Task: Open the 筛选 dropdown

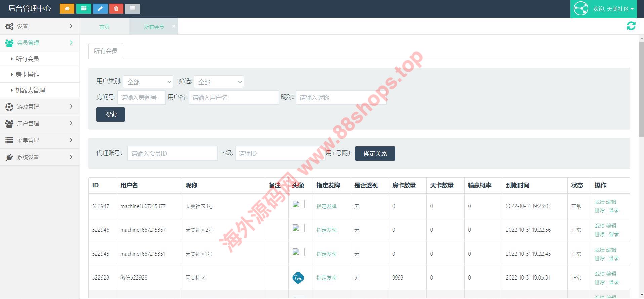Action: (218, 82)
